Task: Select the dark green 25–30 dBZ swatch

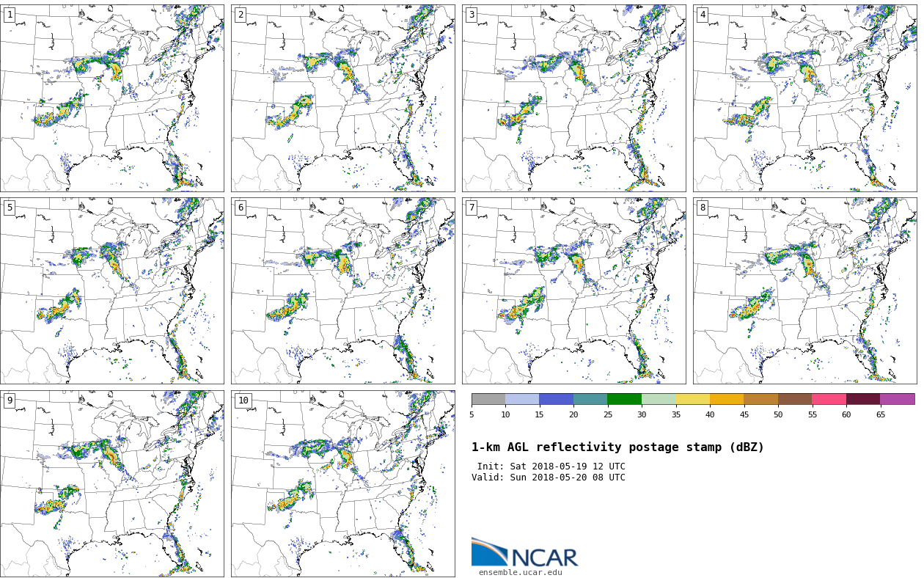Action: pos(624,399)
